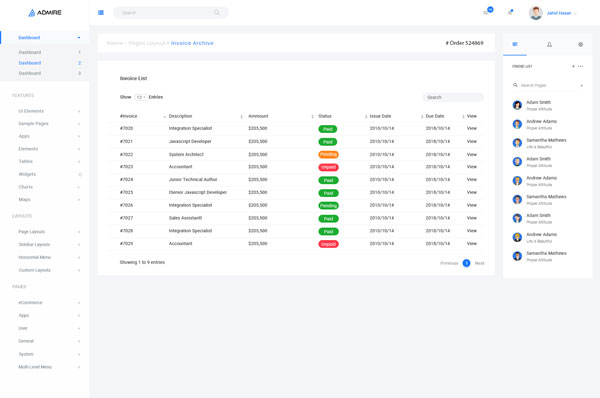The image size is (600, 398).
Task: Go to Home breadcrumb
Action: click(114, 43)
